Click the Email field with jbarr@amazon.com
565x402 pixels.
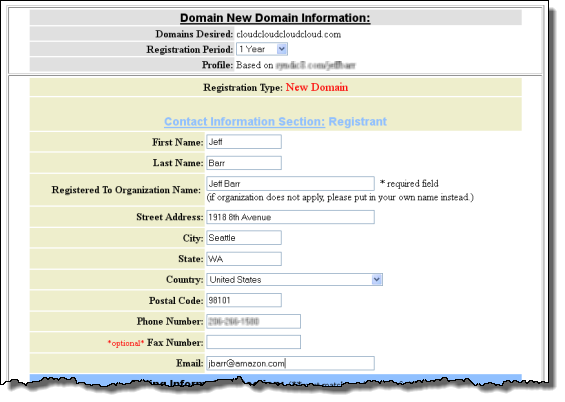coord(290,363)
